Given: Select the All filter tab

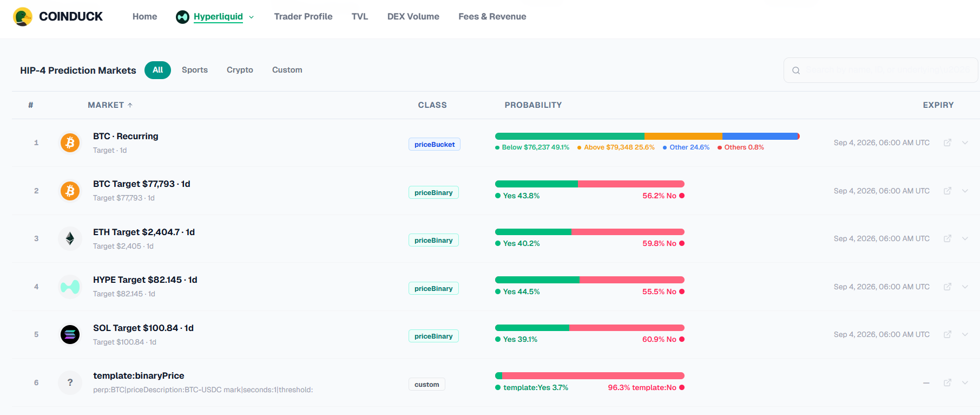Looking at the screenshot, I should point(157,70).
